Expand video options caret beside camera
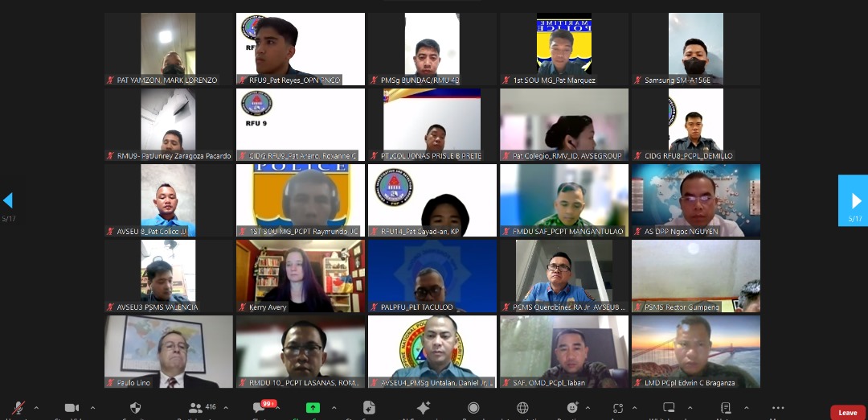 (x=92, y=408)
